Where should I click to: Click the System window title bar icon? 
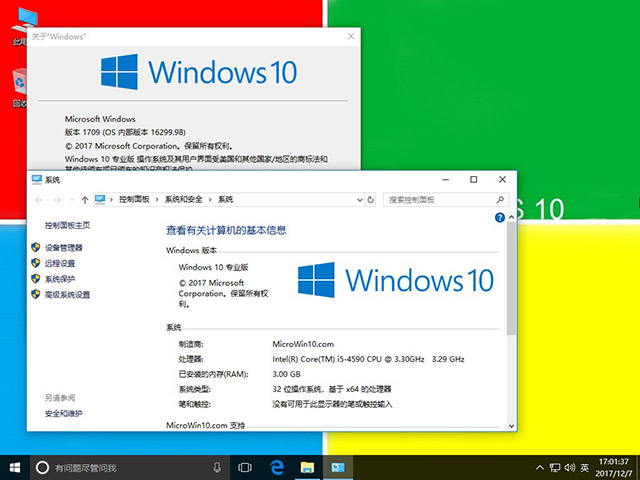coord(37,180)
